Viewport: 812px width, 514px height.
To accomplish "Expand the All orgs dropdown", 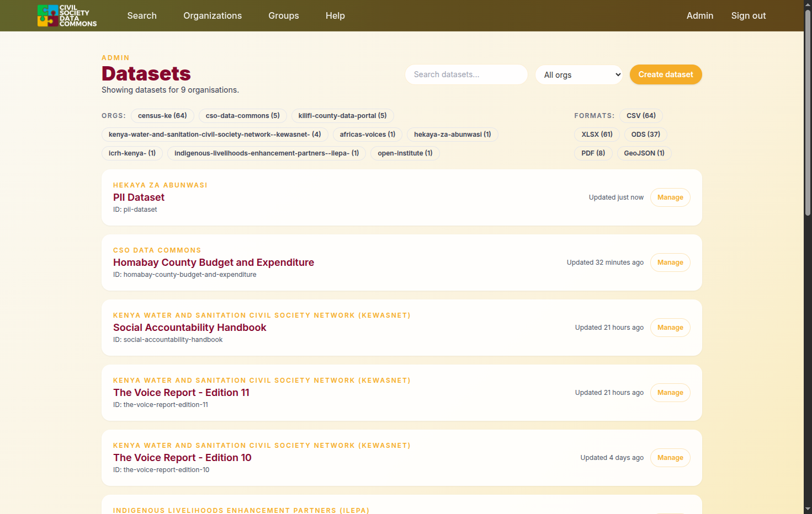I will [x=579, y=74].
